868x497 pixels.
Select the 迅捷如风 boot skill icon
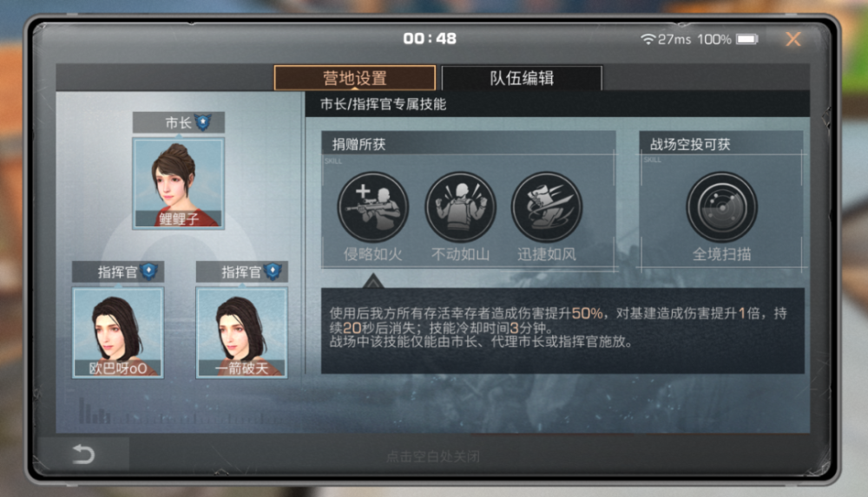(x=546, y=207)
